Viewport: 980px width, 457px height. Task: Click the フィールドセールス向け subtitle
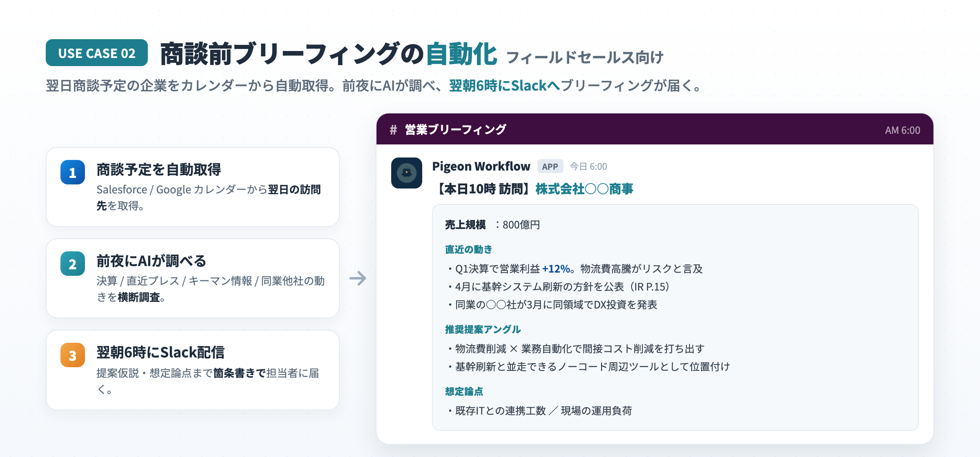point(585,58)
